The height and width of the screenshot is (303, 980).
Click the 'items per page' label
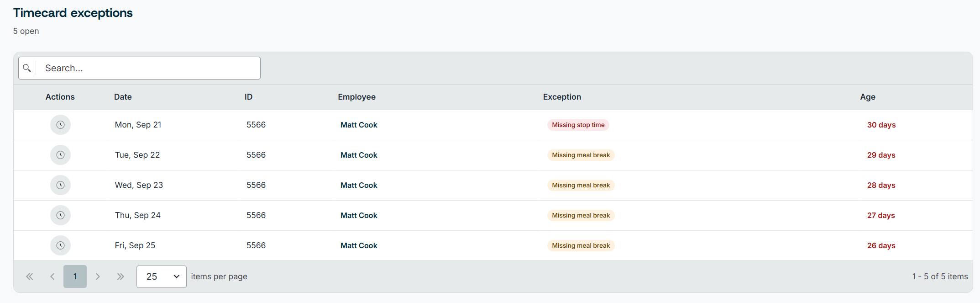pos(219,276)
